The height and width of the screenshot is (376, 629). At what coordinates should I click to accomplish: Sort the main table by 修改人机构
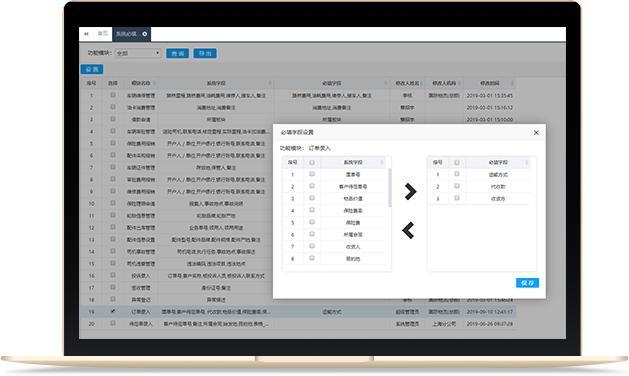pos(459,83)
